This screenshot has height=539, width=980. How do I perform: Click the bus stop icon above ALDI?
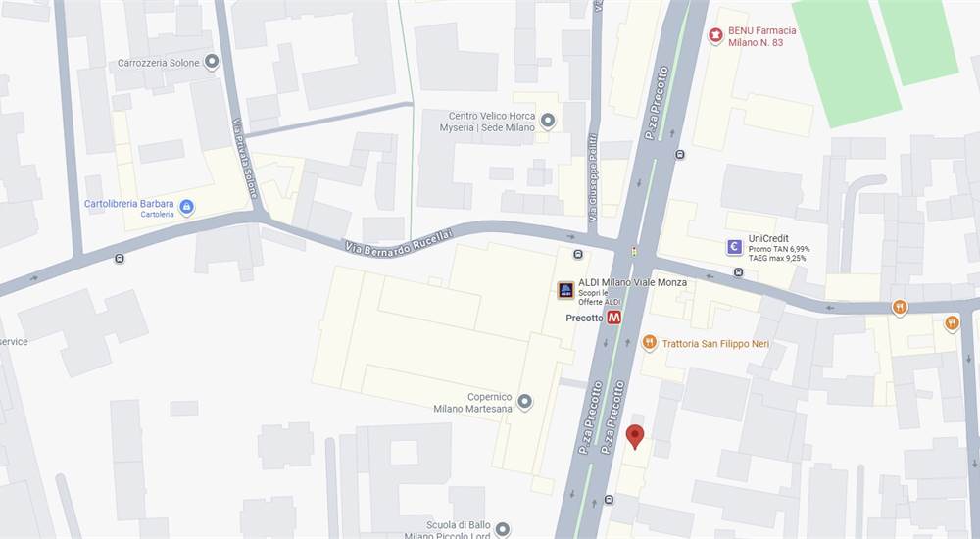click(578, 254)
